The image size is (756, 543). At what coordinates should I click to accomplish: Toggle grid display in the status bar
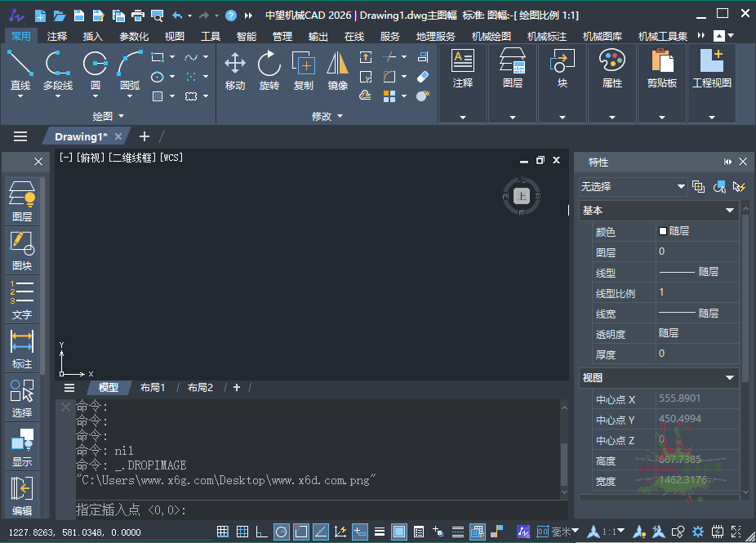(x=242, y=531)
